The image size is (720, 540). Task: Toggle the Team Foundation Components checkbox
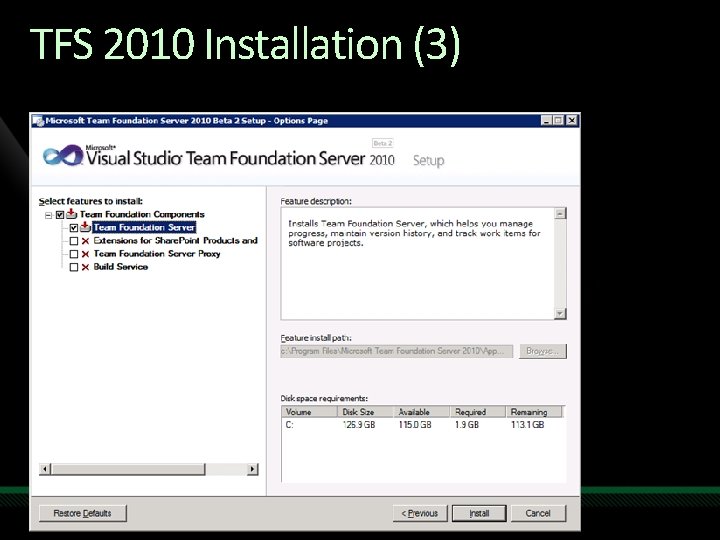[x=60, y=215]
